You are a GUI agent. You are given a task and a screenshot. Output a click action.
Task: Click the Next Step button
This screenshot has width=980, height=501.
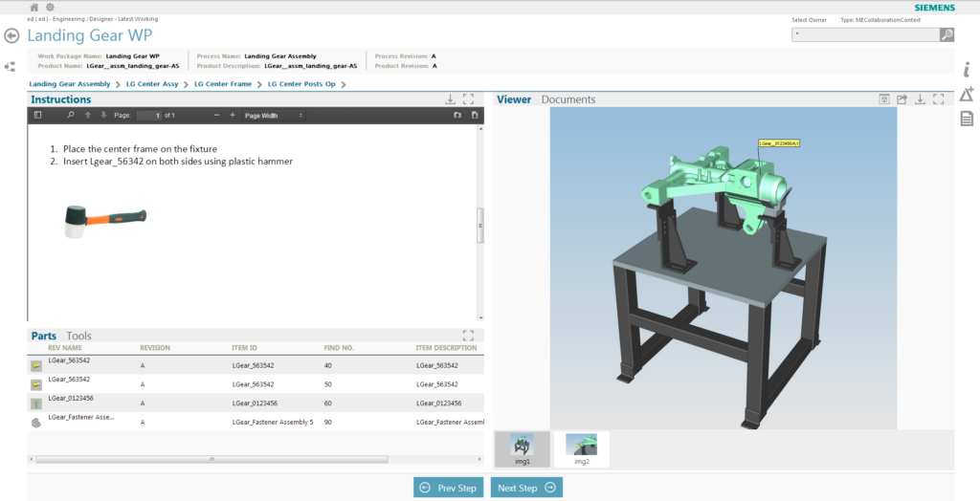click(x=526, y=488)
